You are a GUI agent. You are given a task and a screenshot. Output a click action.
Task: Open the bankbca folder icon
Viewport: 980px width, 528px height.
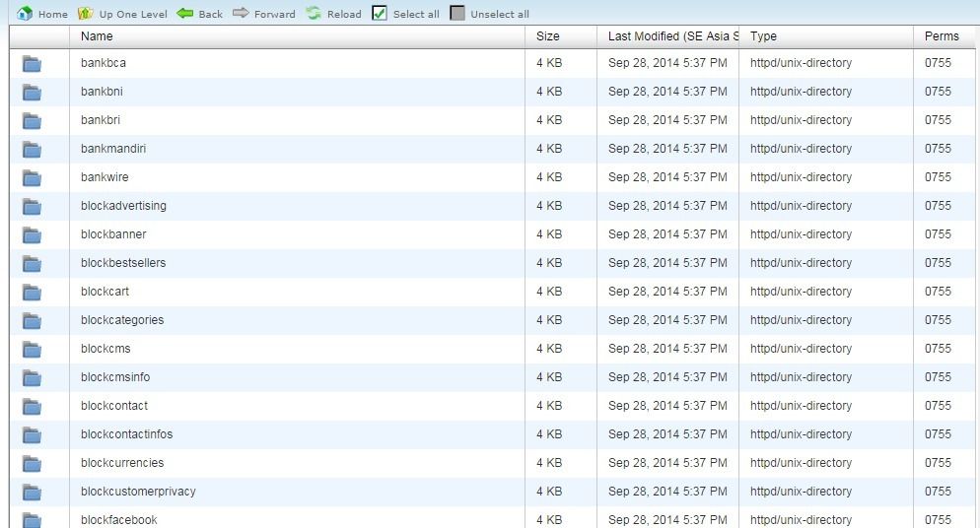click(32, 64)
